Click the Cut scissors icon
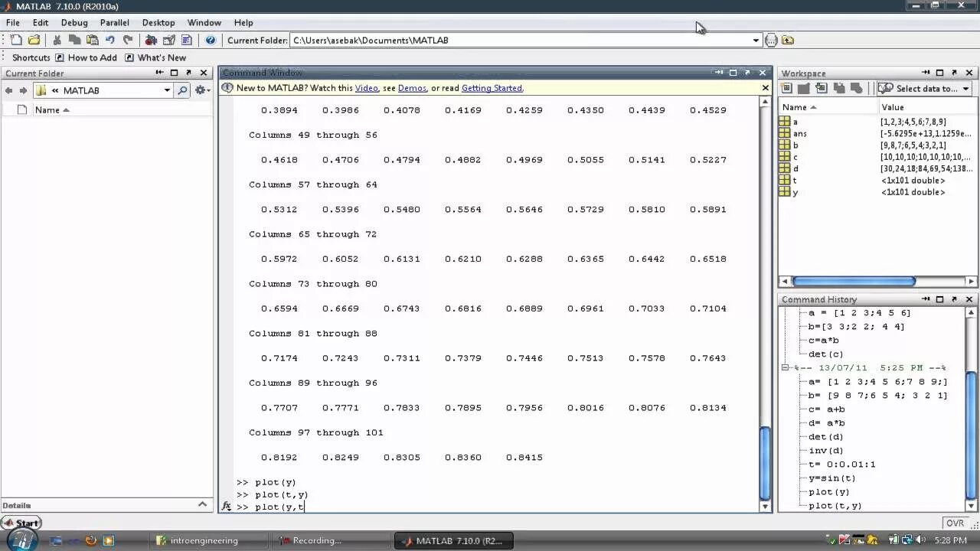980x551 pixels. tap(57, 40)
